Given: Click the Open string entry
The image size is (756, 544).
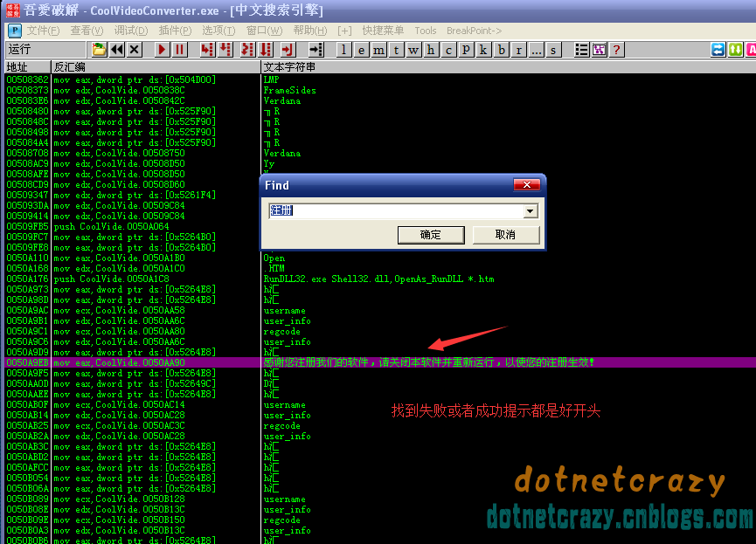Looking at the screenshot, I should [x=274, y=258].
